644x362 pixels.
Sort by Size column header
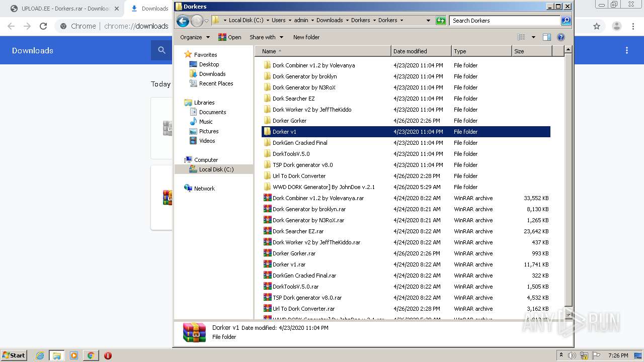click(532, 51)
